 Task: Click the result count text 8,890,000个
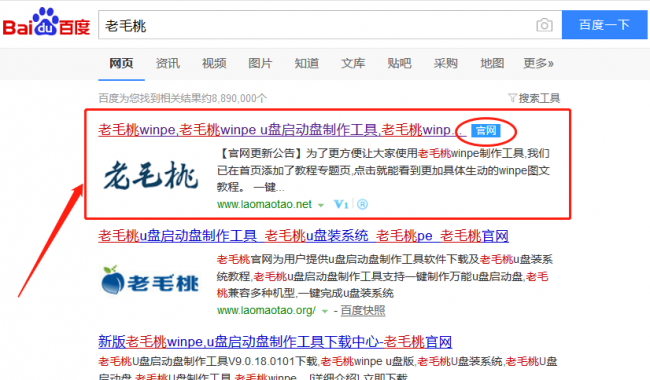click(182, 98)
